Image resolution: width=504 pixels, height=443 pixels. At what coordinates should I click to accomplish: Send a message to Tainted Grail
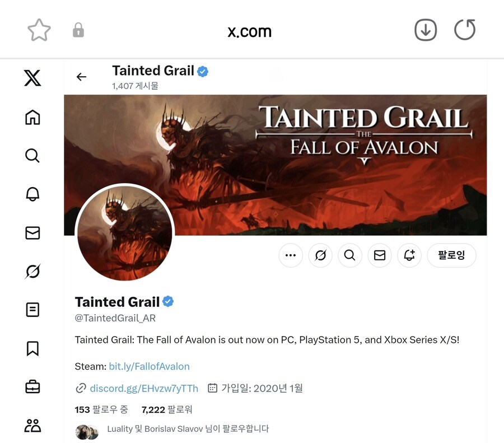380,255
